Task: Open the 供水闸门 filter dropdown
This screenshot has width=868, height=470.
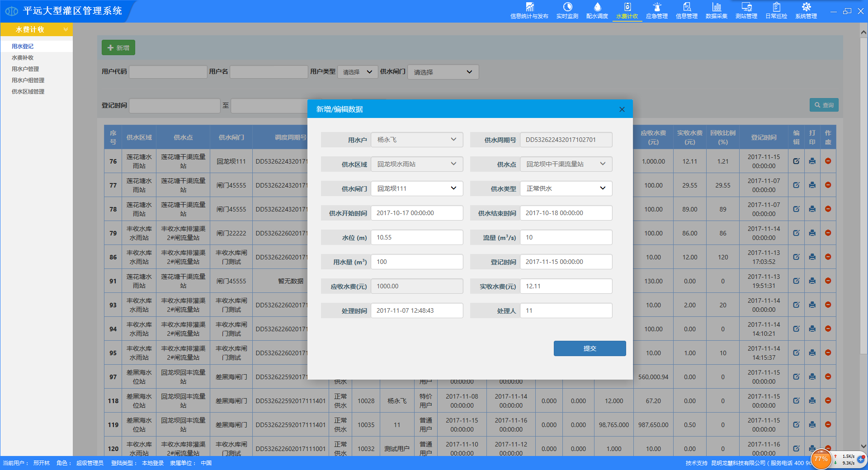Action: [443, 72]
